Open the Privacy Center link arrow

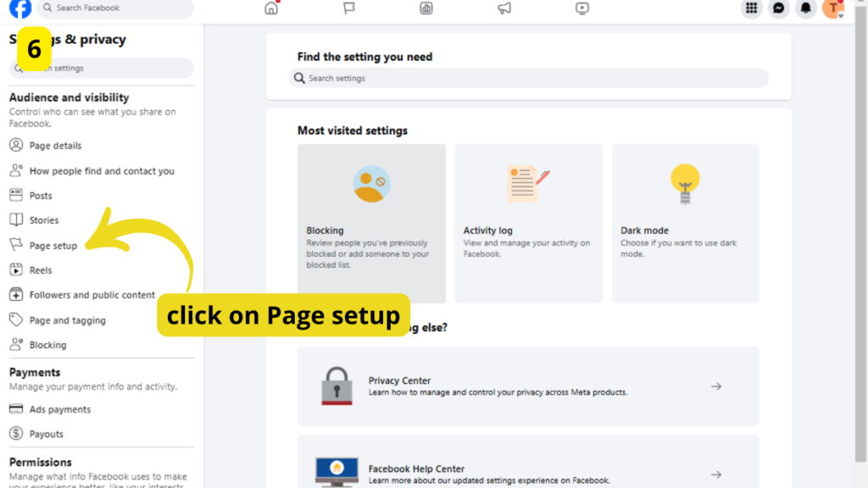pyautogui.click(x=715, y=386)
